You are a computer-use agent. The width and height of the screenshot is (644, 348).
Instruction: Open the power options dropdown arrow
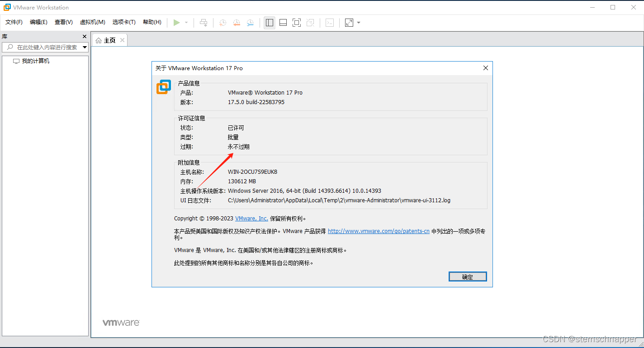click(x=186, y=23)
